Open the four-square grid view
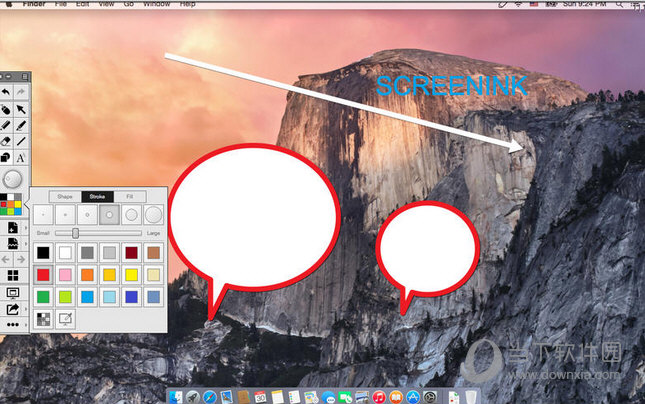 click(x=13, y=276)
